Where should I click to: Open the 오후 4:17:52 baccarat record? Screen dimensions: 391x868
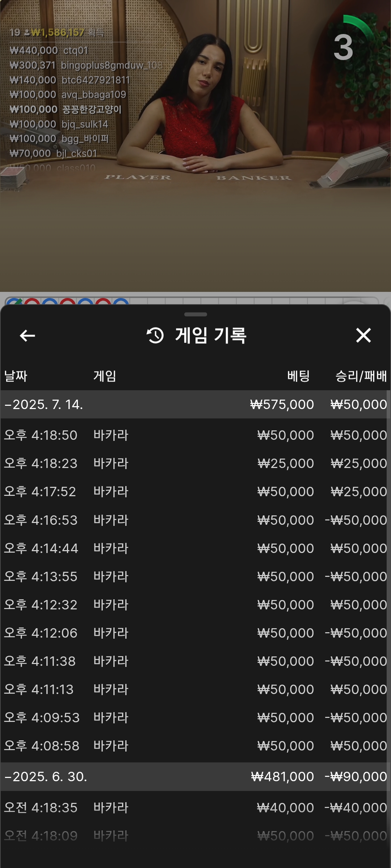195,491
